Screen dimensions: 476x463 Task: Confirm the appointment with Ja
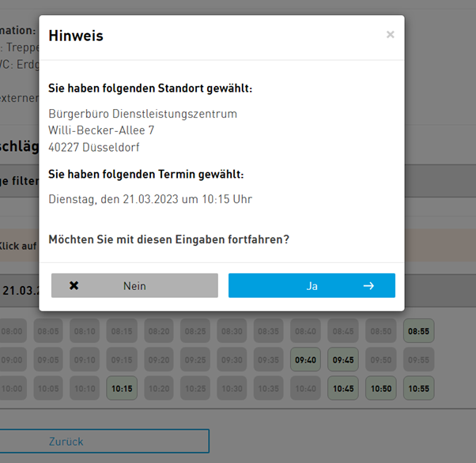point(312,285)
